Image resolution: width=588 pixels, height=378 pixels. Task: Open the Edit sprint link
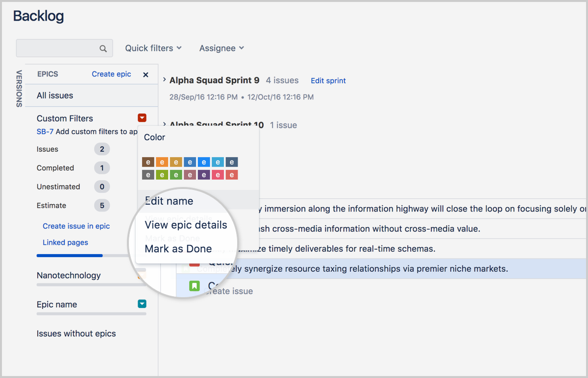coord(328,80)
